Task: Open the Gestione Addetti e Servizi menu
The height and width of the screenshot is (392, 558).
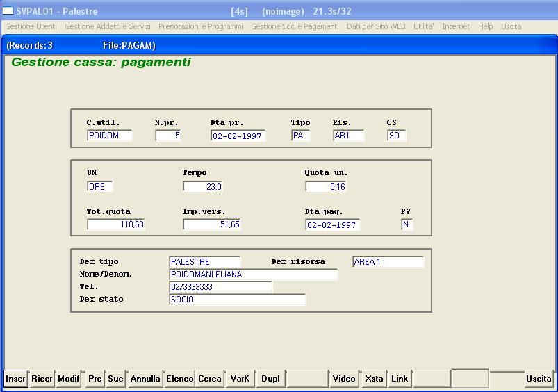Action: [x=108, y=26]
